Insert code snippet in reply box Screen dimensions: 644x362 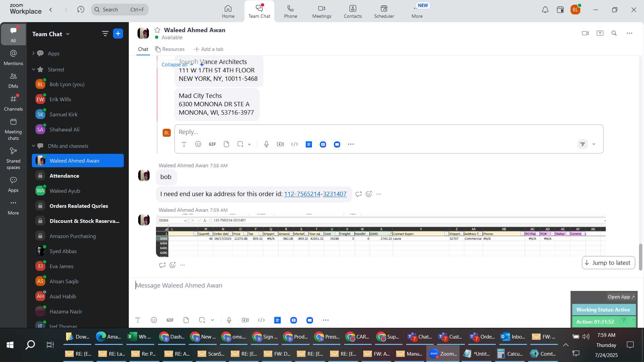[x=294, y=144]
